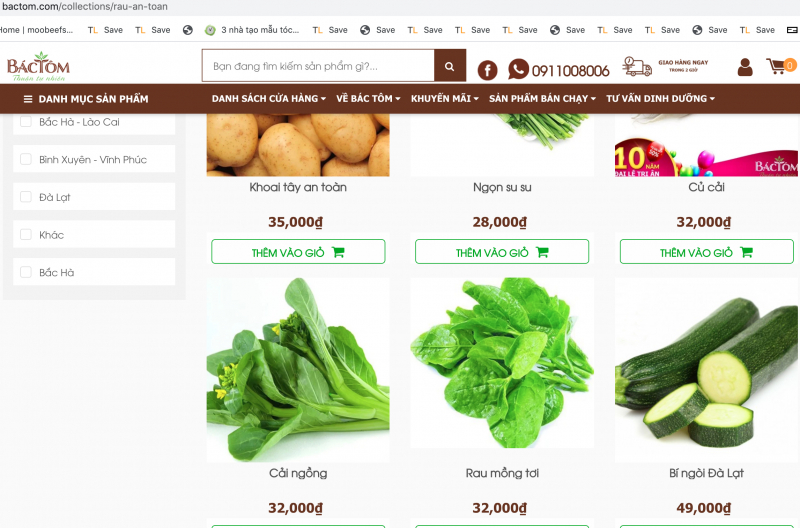Open Củ cải product link
800x528 pixels.
coord(707,187)
